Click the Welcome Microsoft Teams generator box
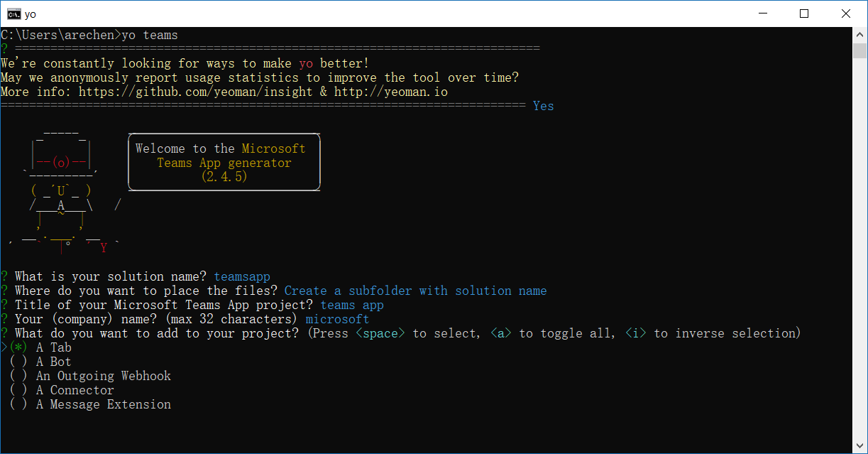Viewport: 868px width, 454px height. point(224,163)
